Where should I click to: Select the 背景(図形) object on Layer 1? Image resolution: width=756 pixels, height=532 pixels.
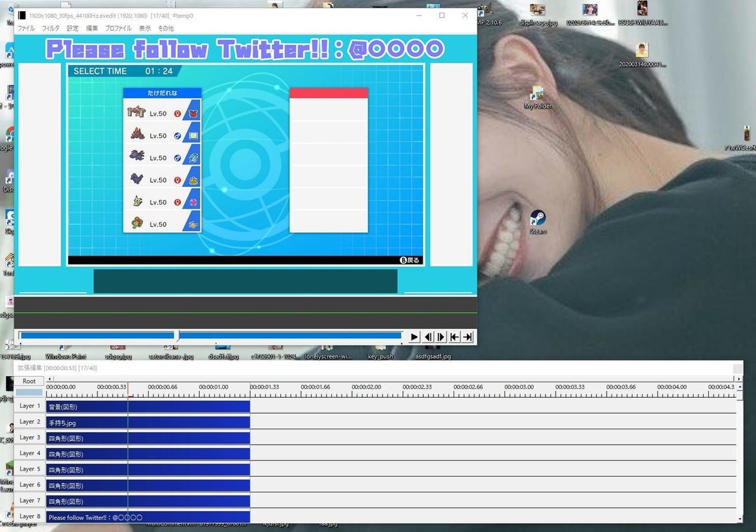click(148, 407)
